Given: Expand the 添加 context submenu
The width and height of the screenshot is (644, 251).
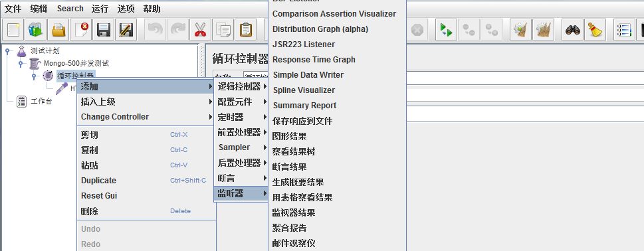Looking at the screenshot, I should pyautogui.click(x=146, y=86).
